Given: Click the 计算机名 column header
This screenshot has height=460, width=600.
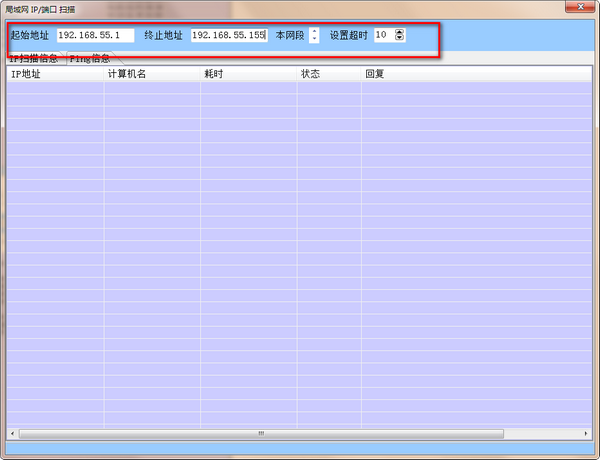Looking at the screenshot, I should (150, 74).
